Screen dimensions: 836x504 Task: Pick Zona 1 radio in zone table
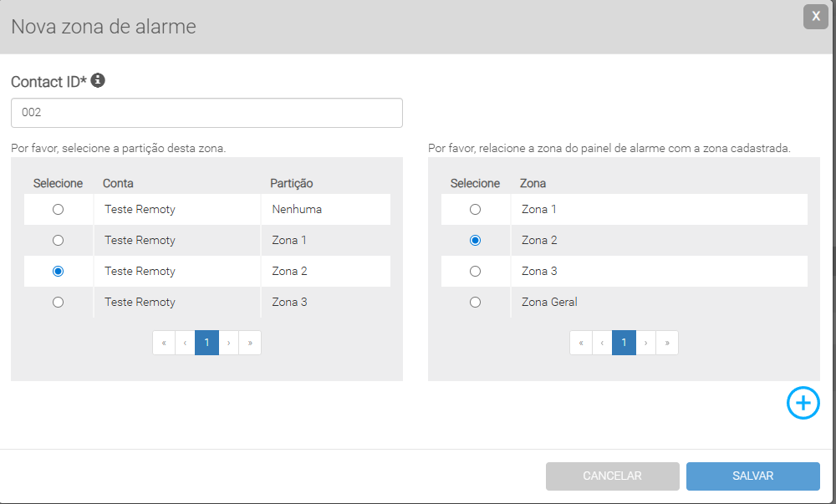(x=476, y=210)
